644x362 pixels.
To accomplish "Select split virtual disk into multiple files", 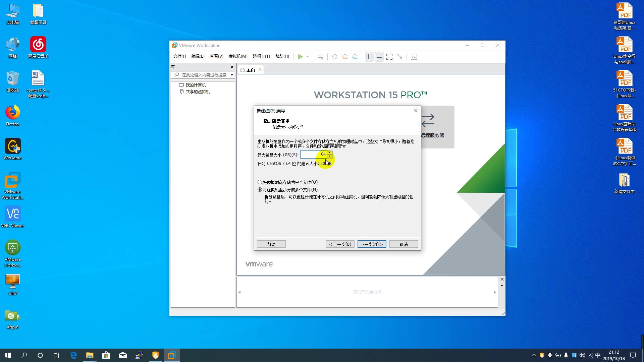I will [260, 190].
